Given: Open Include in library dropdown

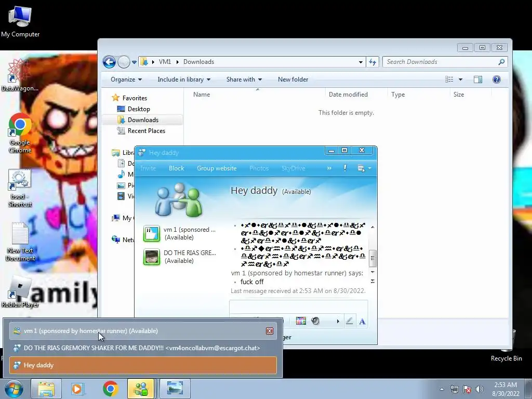Looking at the screenshot, I should click(x=184, y=79).
